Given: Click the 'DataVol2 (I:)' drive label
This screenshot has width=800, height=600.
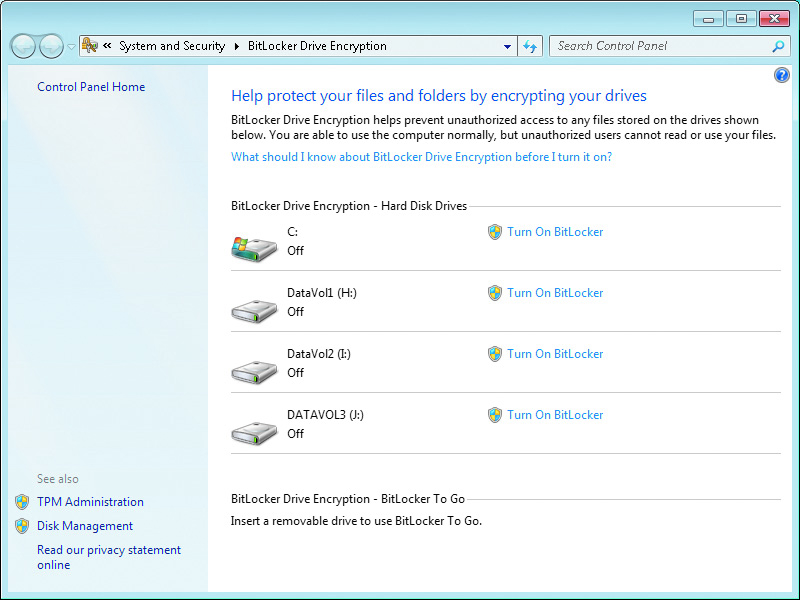Looking at the screenshot, I should 319,354.
